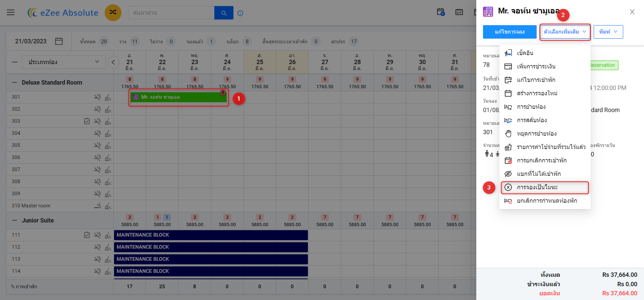The image size is (644, 300).
Task: Close the reservation details panel
Action: (632, 12)
